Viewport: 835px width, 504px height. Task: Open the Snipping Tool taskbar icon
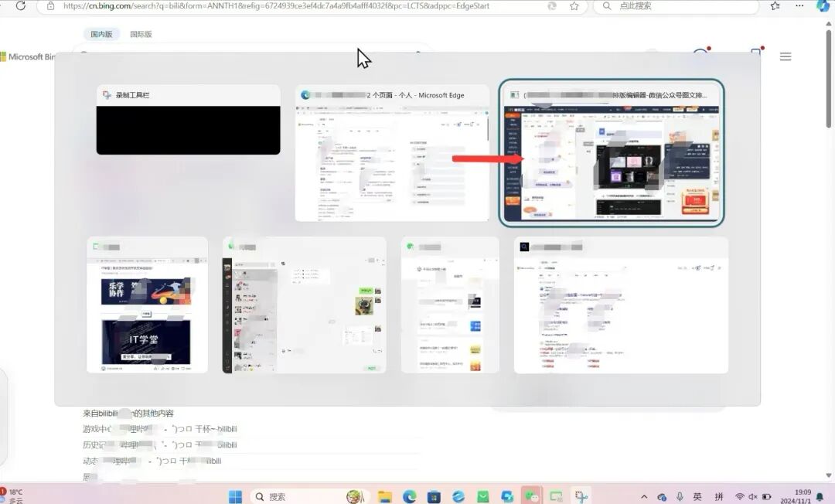(581, 496)
